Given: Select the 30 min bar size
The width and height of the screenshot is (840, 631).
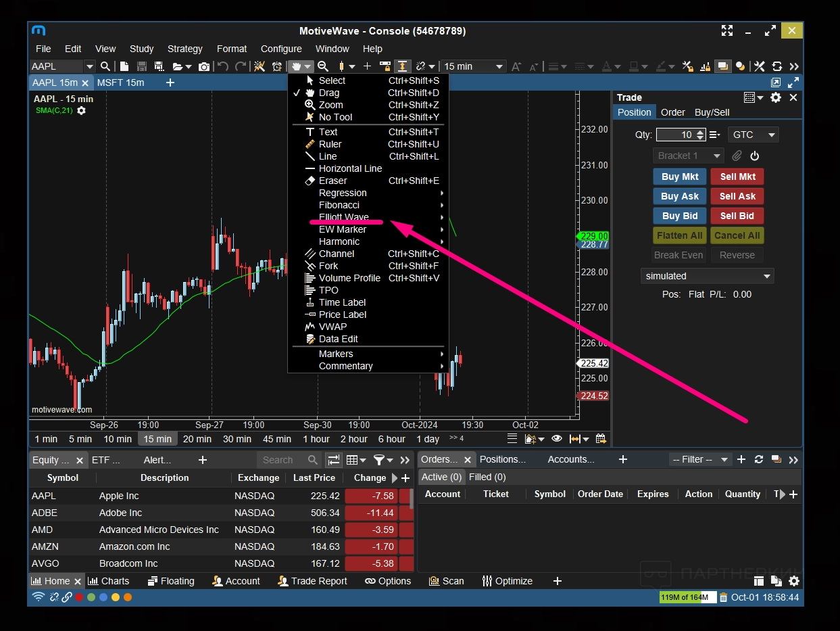Looking at the screenshot, I should pos(237,439).
